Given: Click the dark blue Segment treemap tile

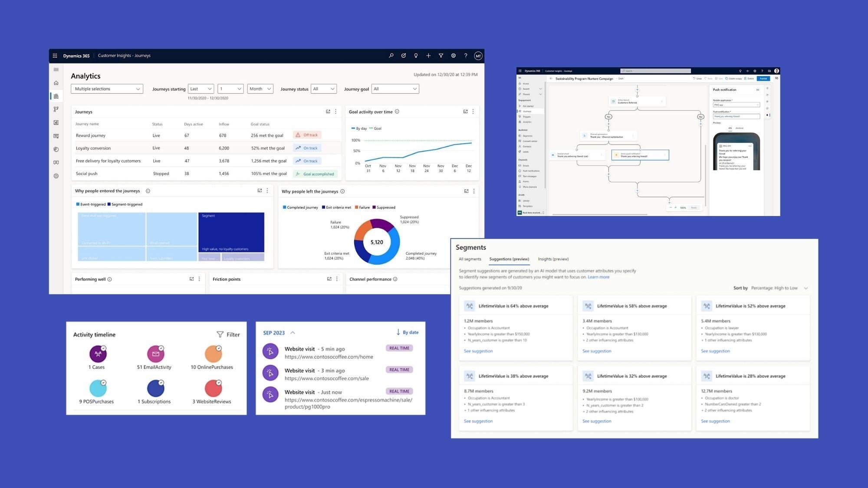Looking at the screenshot, I should (231, 232).
